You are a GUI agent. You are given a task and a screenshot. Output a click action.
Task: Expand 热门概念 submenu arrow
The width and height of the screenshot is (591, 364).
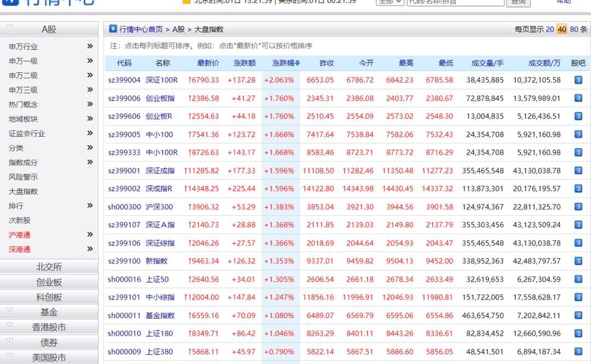[x=90, y=104]
